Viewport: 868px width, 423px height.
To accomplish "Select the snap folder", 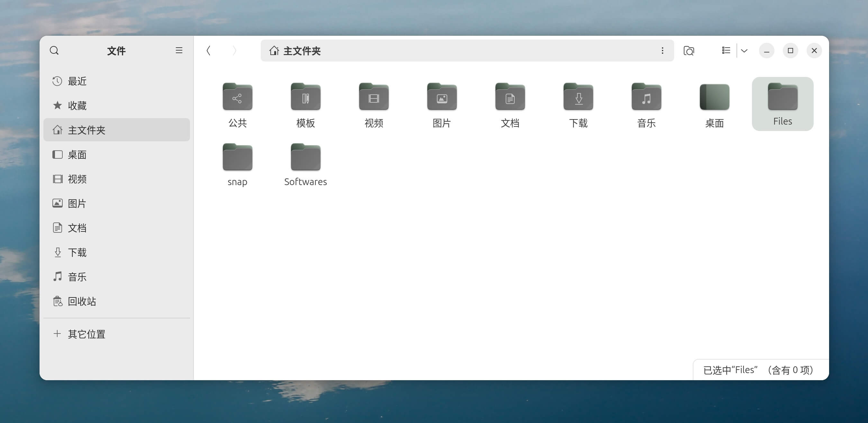I will coord(237,158).
